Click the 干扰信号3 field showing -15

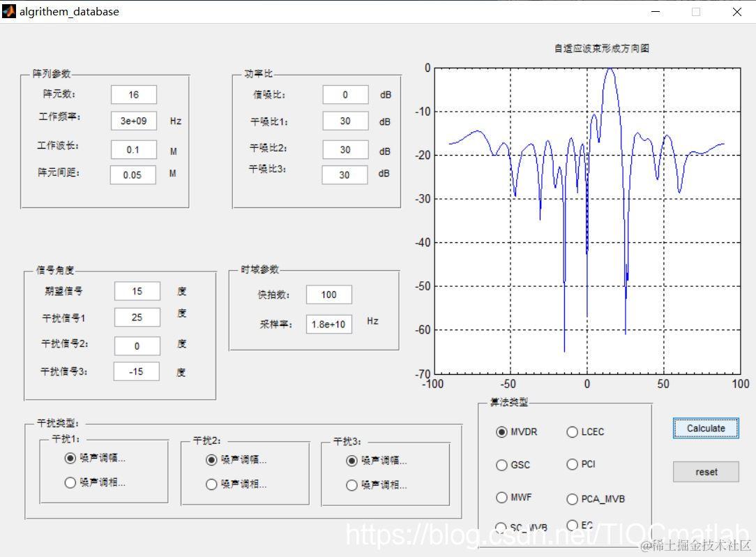(136, 371)
